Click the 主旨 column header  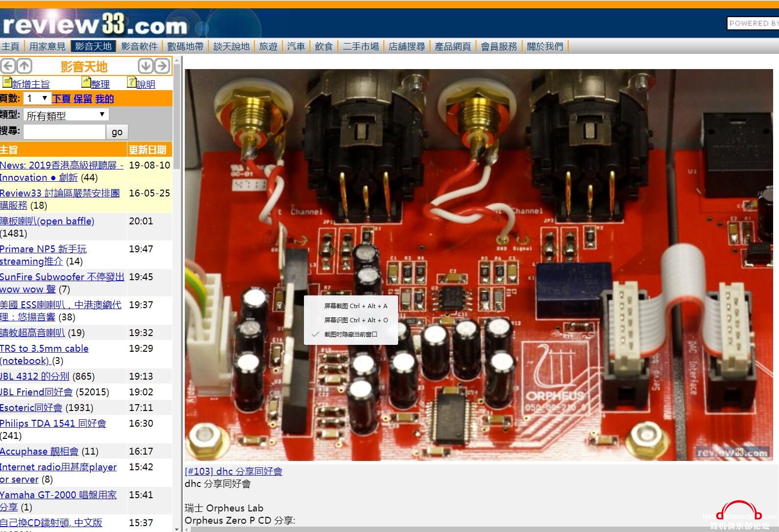[9, 149]
